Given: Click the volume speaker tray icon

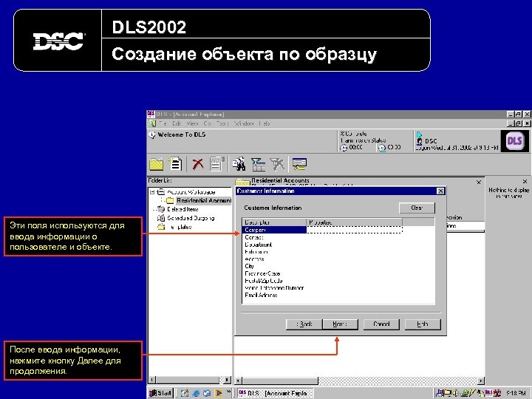Looking at the screenshot, I should (x=454, y=393).
